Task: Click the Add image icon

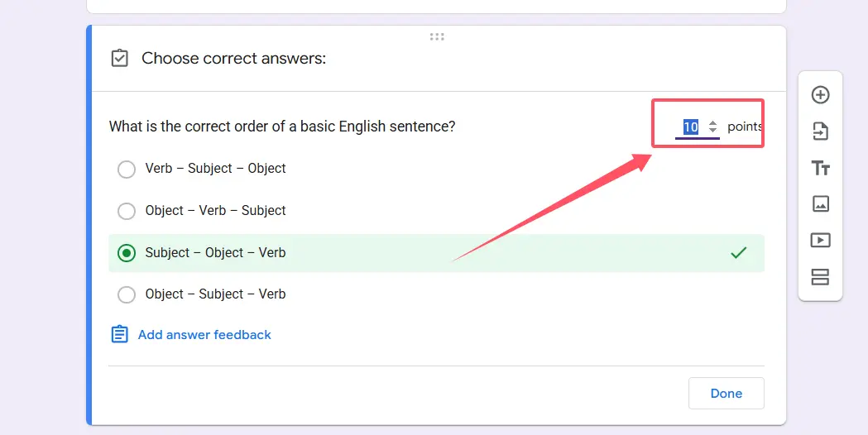Action: coord(820,203)
